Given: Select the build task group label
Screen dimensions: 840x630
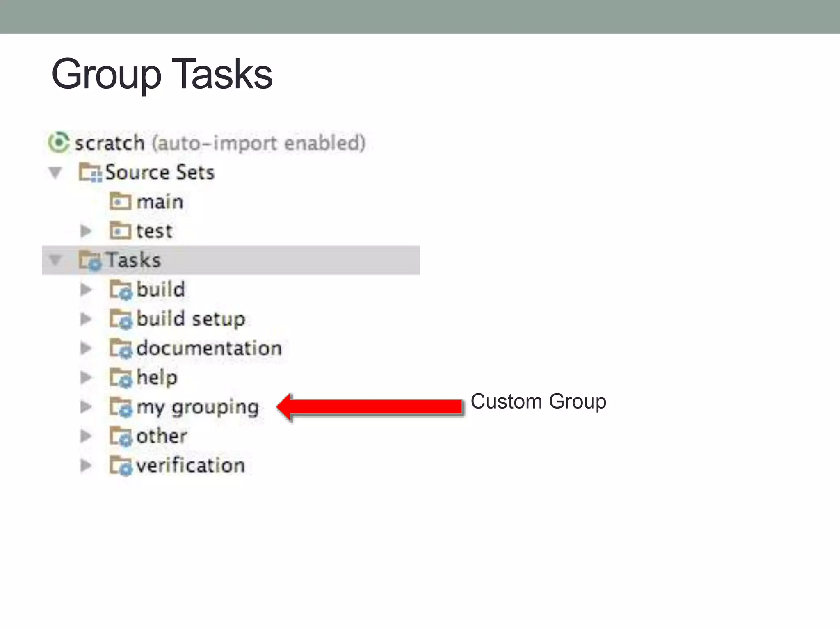Looking at the screenshot, I should coord(161,290).
